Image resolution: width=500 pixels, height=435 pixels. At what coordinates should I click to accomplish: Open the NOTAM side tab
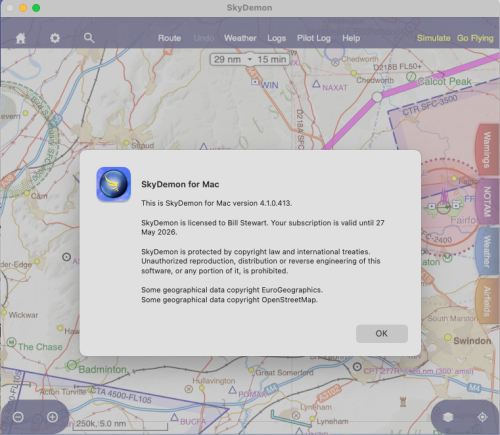point(487,201)
